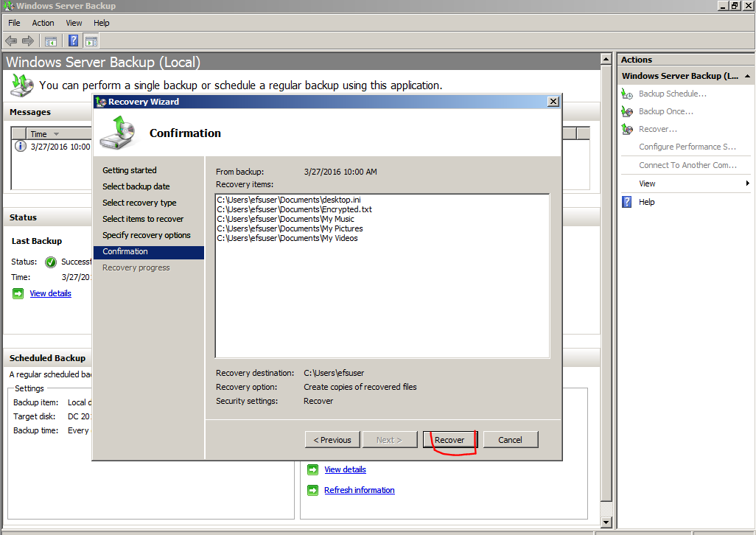Open the View menu
Screen dimensions: 756x535
click(74, 23)
